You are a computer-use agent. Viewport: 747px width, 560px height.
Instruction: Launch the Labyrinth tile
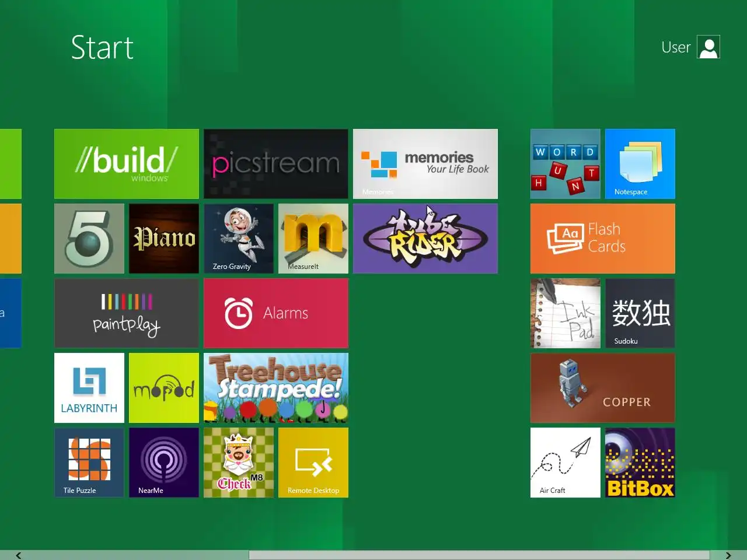89,388
